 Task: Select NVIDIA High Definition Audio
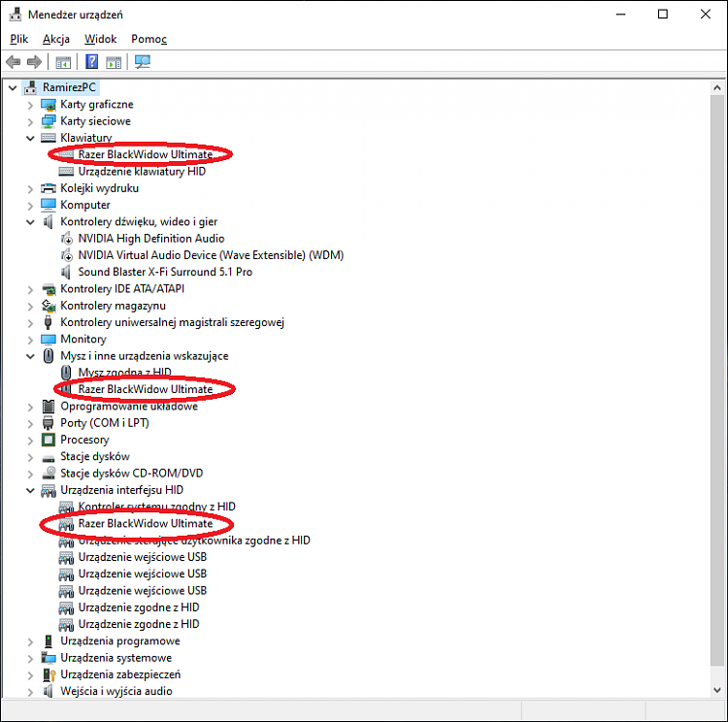coord(151,239)
